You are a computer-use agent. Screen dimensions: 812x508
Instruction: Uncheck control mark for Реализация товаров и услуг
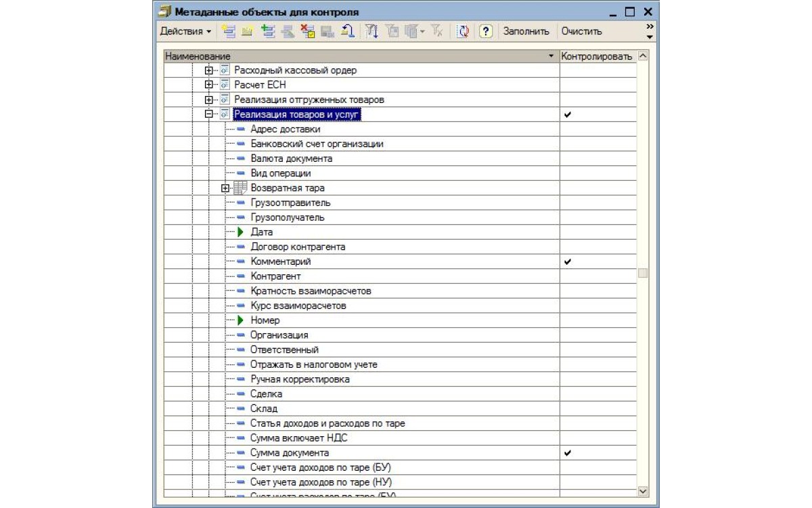coord(568,115)
